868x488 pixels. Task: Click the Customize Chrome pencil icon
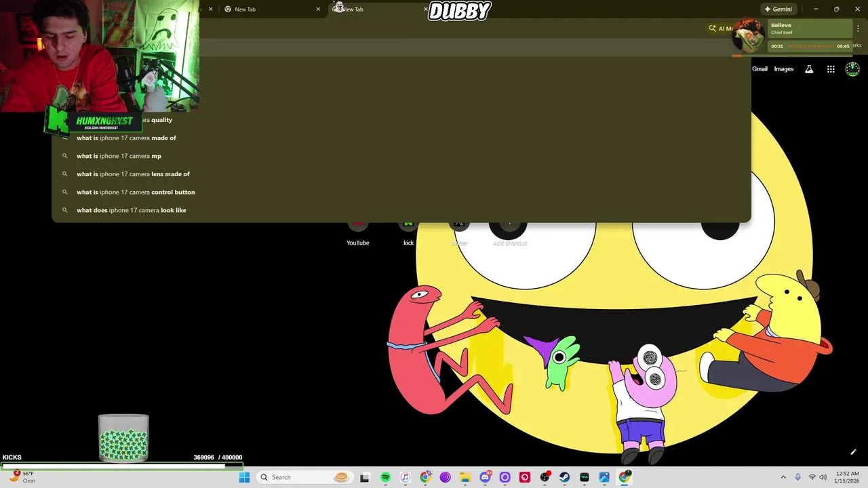tap(853, 452)
